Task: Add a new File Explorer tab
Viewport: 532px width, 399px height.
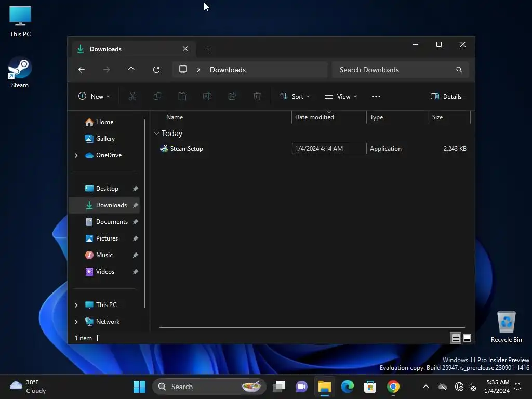Action: coord(208,49)
